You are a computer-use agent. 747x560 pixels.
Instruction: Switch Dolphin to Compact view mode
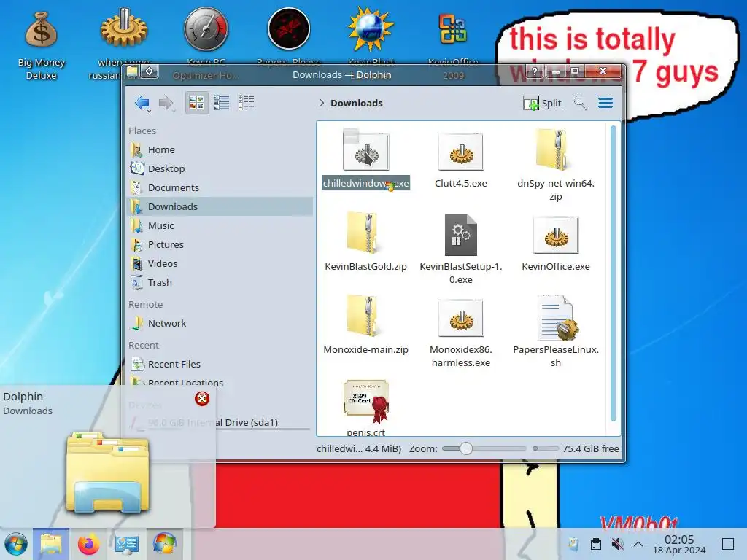[222, 102]
